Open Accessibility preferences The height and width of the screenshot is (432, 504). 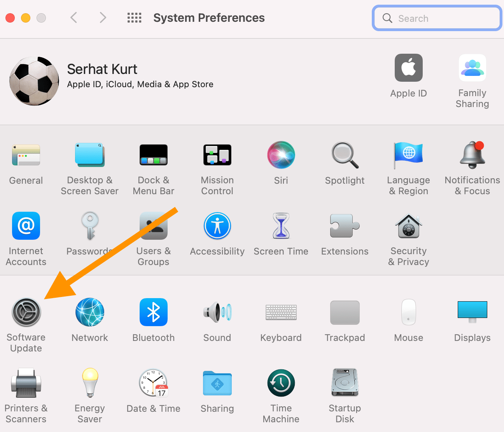(217, 226)
